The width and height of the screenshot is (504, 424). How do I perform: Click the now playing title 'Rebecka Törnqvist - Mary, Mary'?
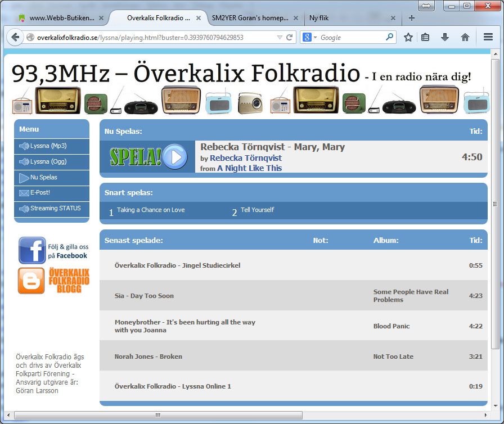273,147
